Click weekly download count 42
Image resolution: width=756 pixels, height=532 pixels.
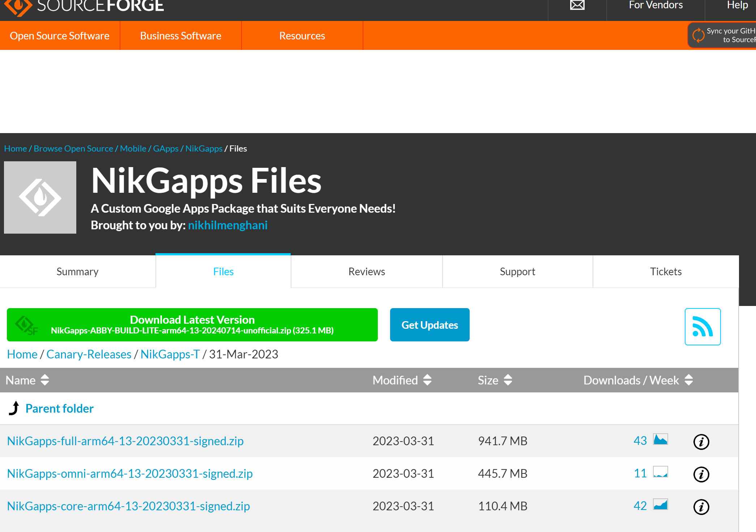[640, 506]
